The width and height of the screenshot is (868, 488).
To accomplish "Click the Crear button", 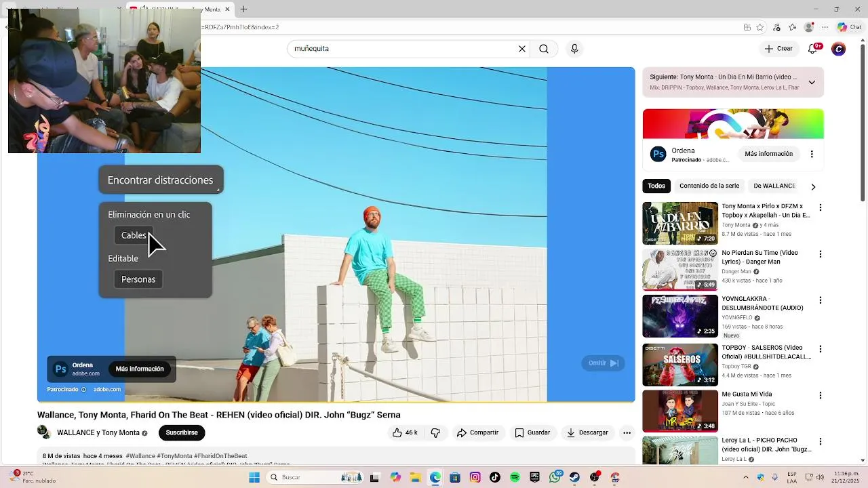I will (x=778, y=49).
